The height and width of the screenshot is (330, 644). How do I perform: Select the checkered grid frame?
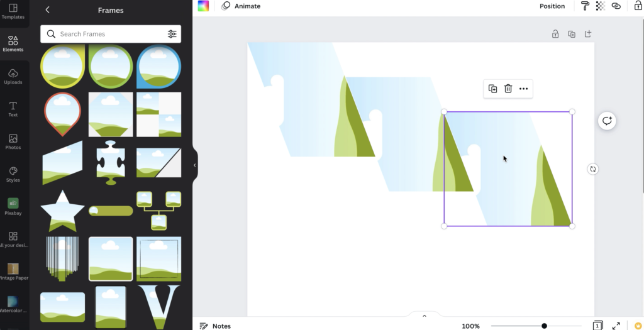[158, 114]
